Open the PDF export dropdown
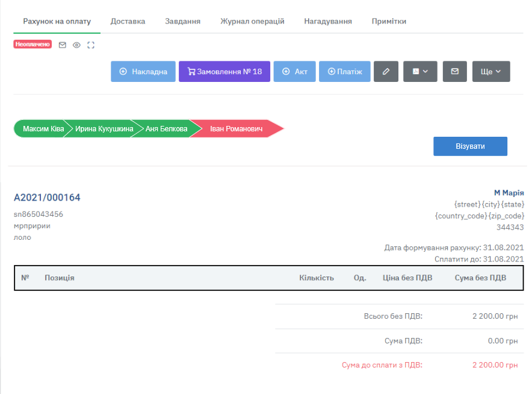This screenshot has height=394, width=532. tap(419, 72)
